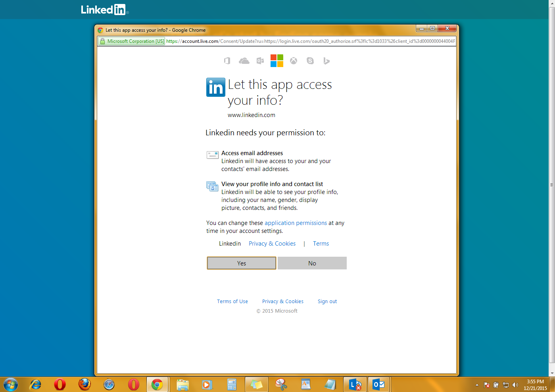Open Snipping Tool scissors icon in taskbar
The height and width of the screenshot is (392, 555).
pyautogui.click(x=281, y=384)
